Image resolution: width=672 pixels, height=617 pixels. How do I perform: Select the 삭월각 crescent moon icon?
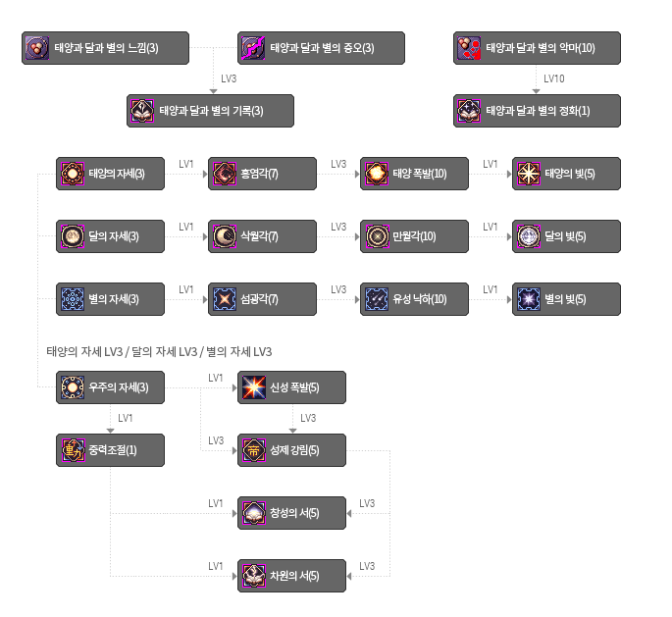pos(225,236)
